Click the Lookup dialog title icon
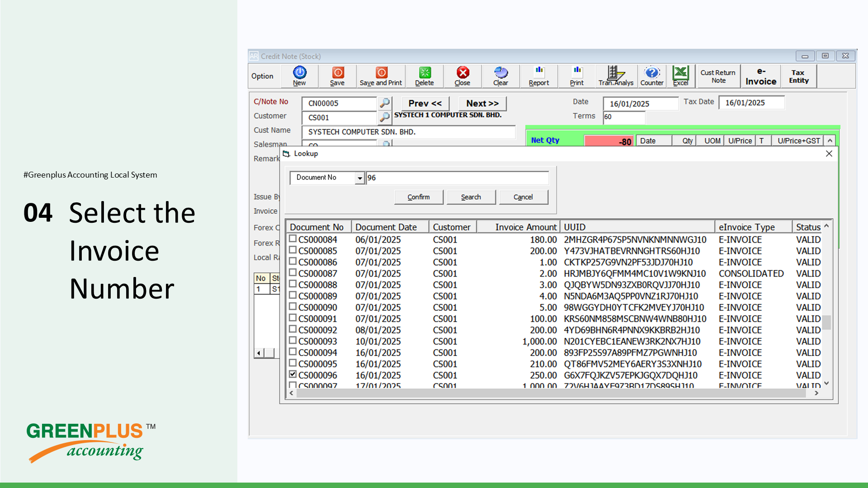The image size is (868, 488). (286, 154)
